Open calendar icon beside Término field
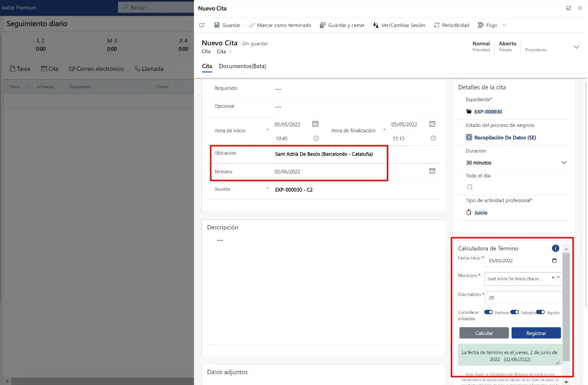 tap(432, 171)
